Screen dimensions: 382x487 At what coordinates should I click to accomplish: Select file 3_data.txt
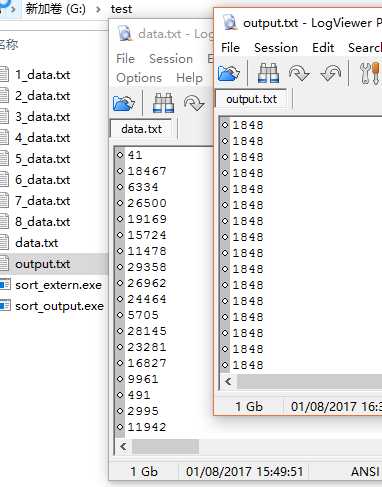[x=43, y=117]
